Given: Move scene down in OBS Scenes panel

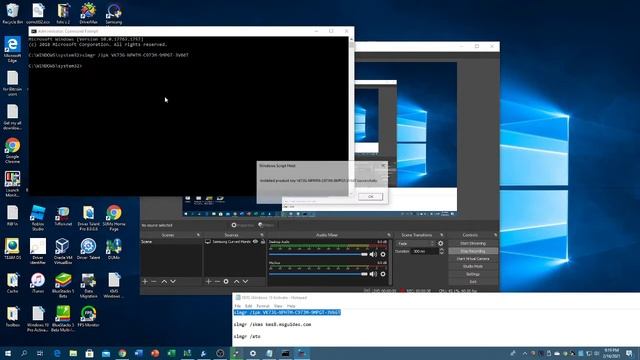Looking at the screenshot, I should pos(173,281).
